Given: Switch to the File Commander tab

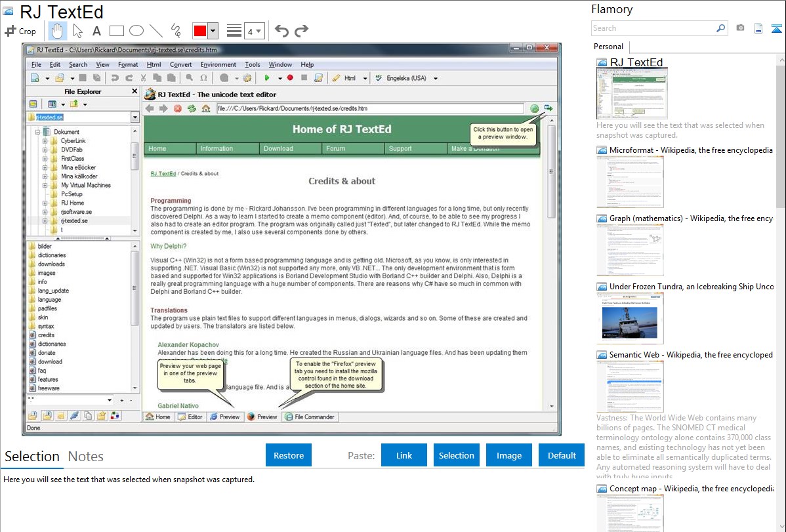Looking at the screenshot, I should click(310, 417).
